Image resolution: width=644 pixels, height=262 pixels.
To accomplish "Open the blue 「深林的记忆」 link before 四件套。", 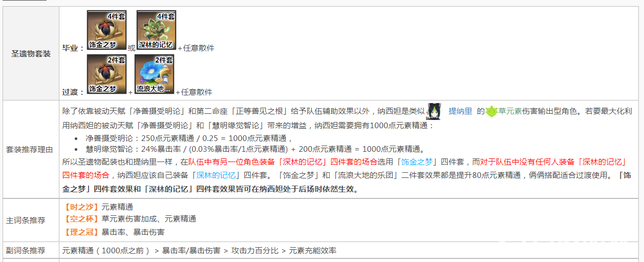I will (216, 175).
